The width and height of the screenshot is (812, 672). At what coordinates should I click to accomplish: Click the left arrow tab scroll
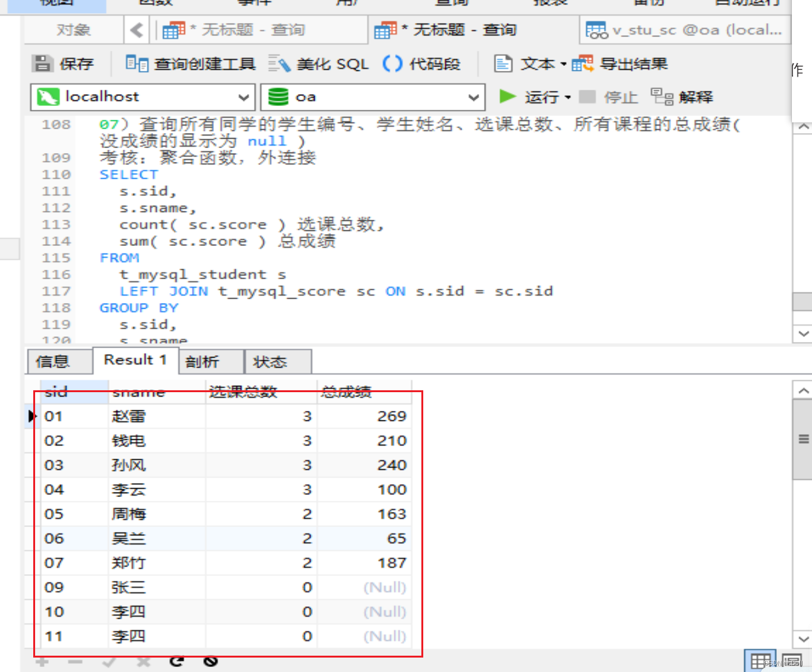[137, 29]
